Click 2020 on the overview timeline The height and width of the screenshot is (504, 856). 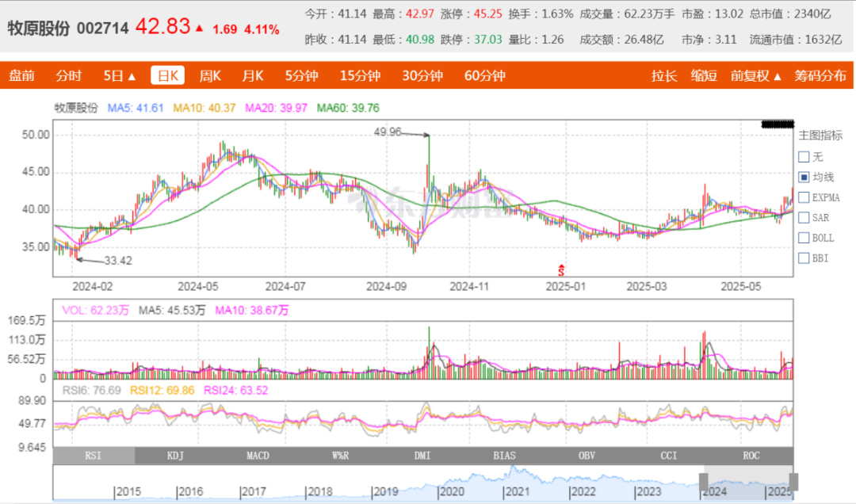point(453,492)
